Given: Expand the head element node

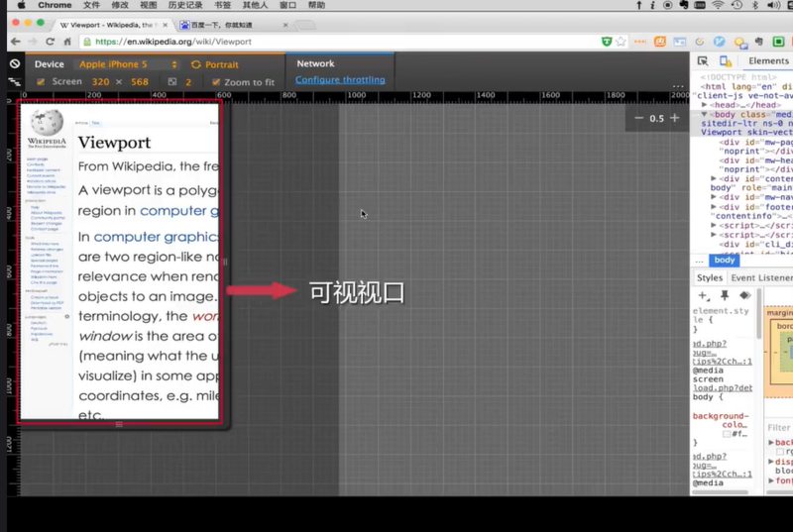Looking at the screenshot, I should click(705, 105).
